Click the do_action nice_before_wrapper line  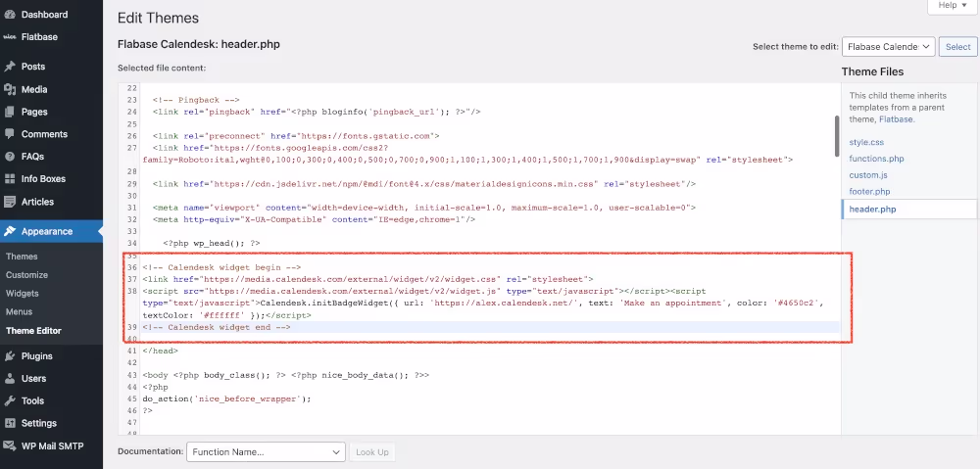point(226,399)
